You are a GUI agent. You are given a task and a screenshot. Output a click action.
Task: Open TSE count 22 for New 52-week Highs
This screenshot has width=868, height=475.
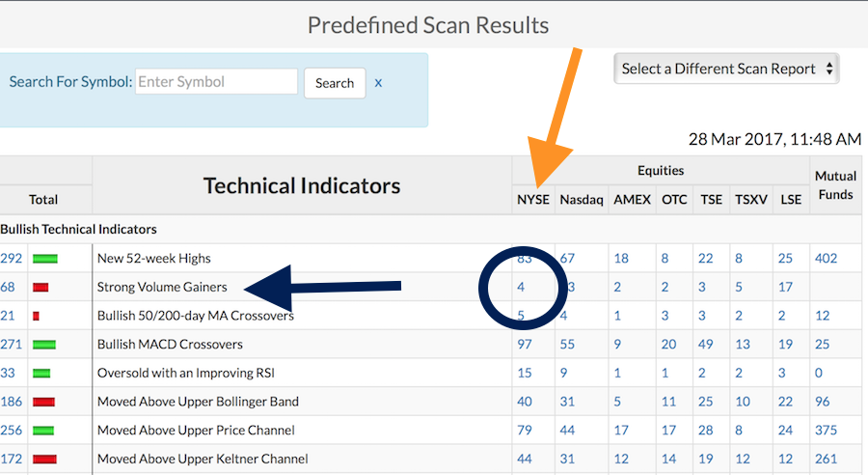coord(705,259)
